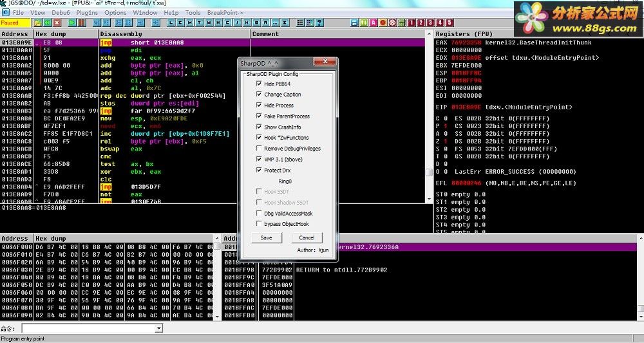Click the Step Over toolbar icon

106,23
